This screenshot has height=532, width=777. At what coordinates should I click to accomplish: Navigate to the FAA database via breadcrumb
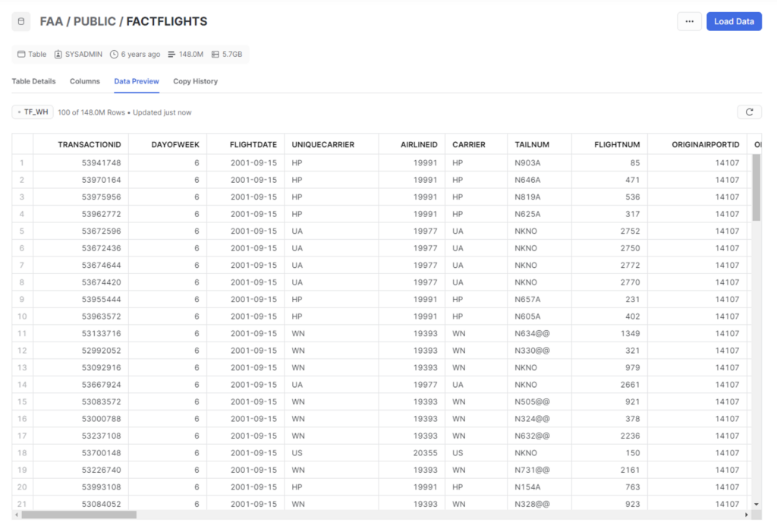(x=52, y=21)
